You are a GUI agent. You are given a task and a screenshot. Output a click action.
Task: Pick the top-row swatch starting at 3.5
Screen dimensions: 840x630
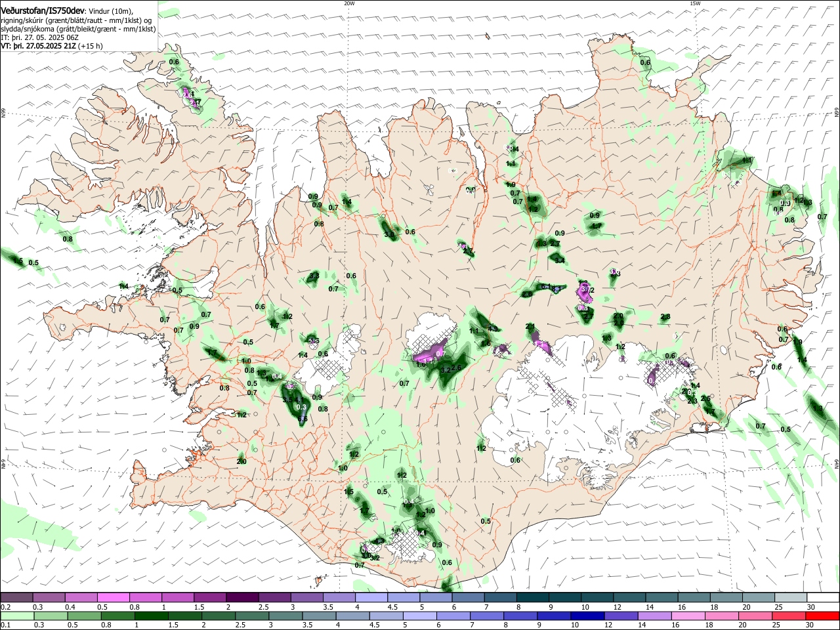click(339, 597)
